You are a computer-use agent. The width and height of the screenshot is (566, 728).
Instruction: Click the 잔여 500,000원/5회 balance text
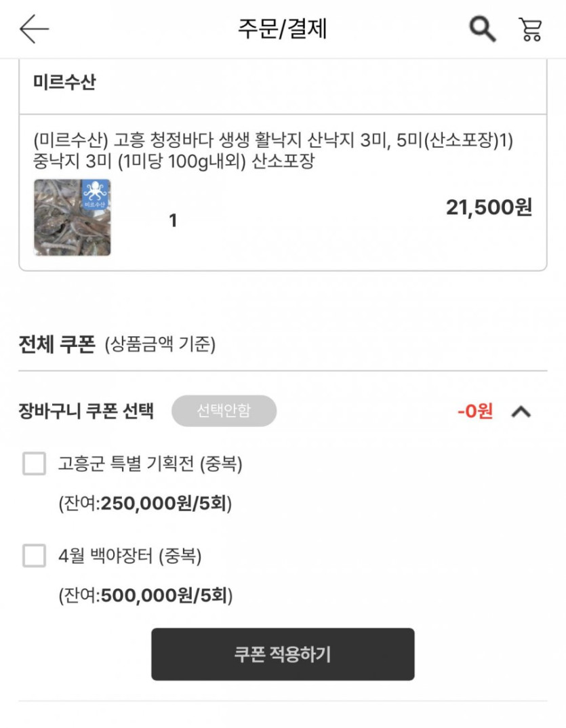[x=145, y=596]
